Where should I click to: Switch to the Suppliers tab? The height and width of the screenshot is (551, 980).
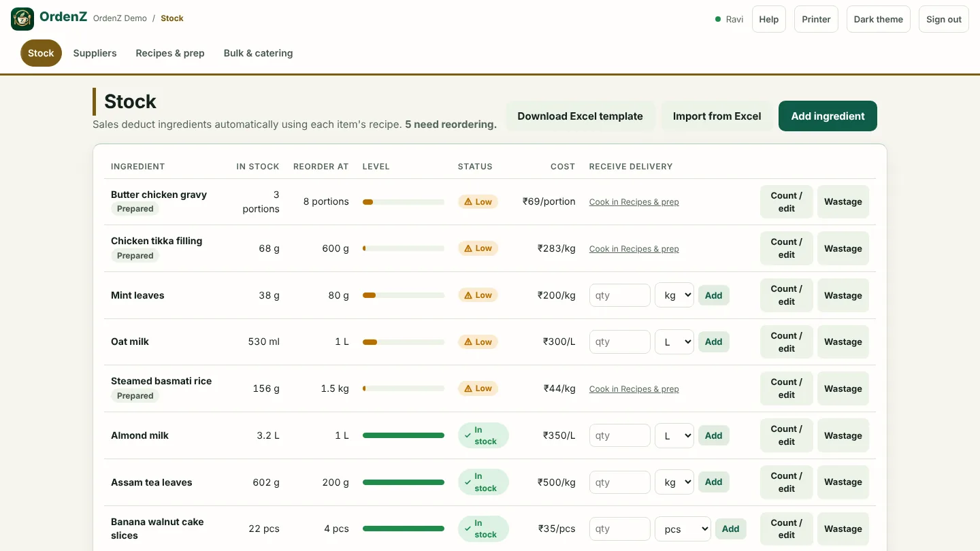coord(95,53)
